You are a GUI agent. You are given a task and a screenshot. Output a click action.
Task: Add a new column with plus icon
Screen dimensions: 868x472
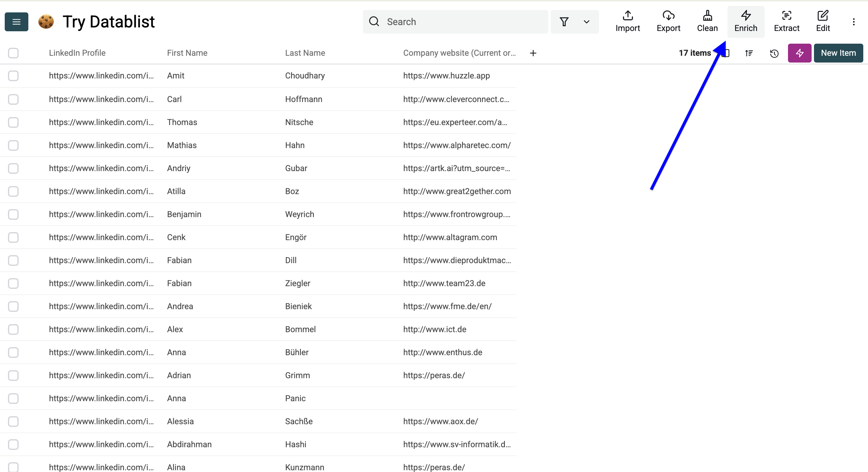(x=533, y=53)
